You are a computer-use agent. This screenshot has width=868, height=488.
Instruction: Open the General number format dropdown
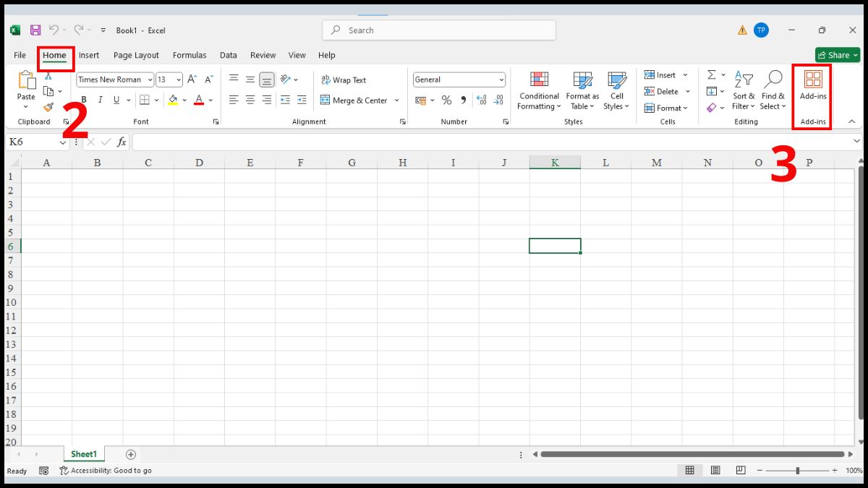[501, 80]
